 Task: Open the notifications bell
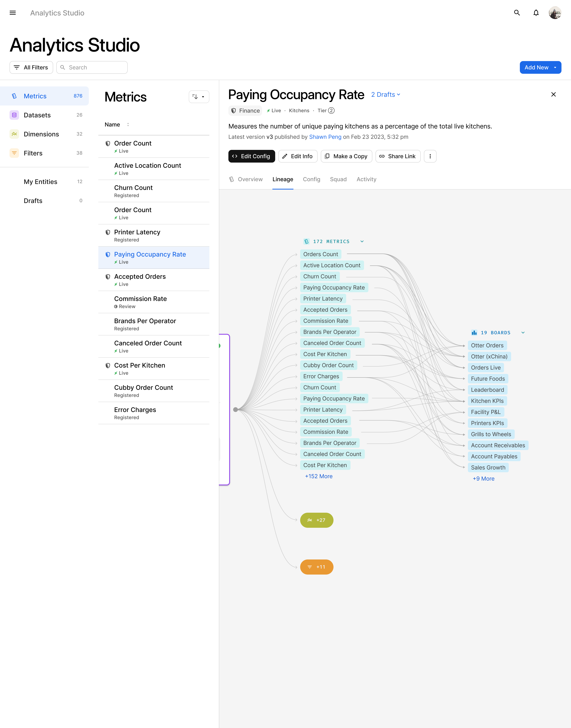coord(536,13)
